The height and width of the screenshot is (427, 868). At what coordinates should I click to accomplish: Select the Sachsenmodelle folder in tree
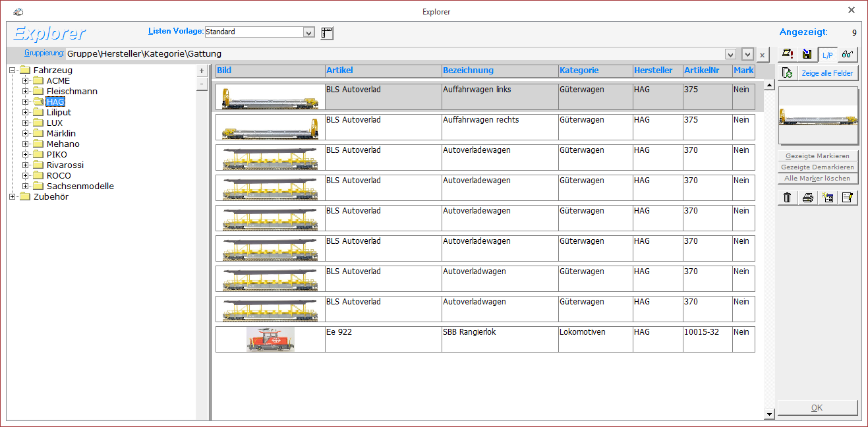click(x=80, y=186)
